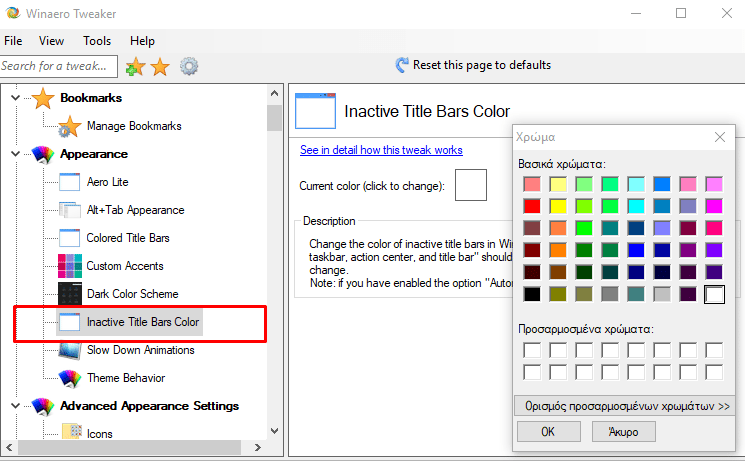Select the Custom Accents label

[x=125, y=266]
